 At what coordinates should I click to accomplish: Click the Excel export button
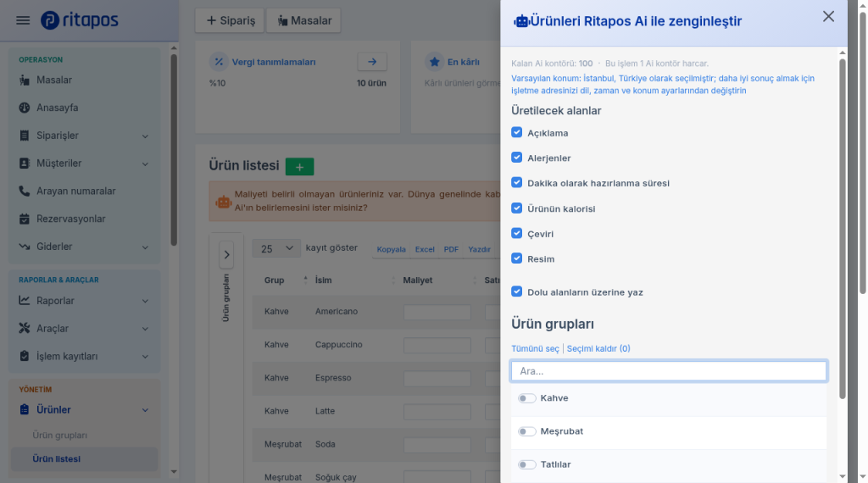(425, 249)
